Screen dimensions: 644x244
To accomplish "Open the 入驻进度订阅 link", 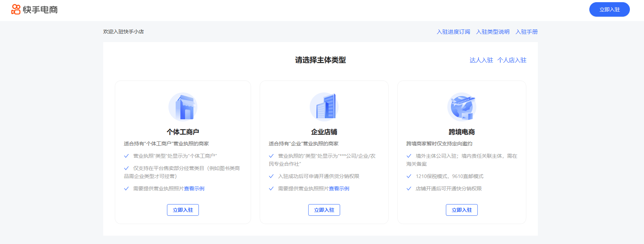I will (x=453, y=32).
